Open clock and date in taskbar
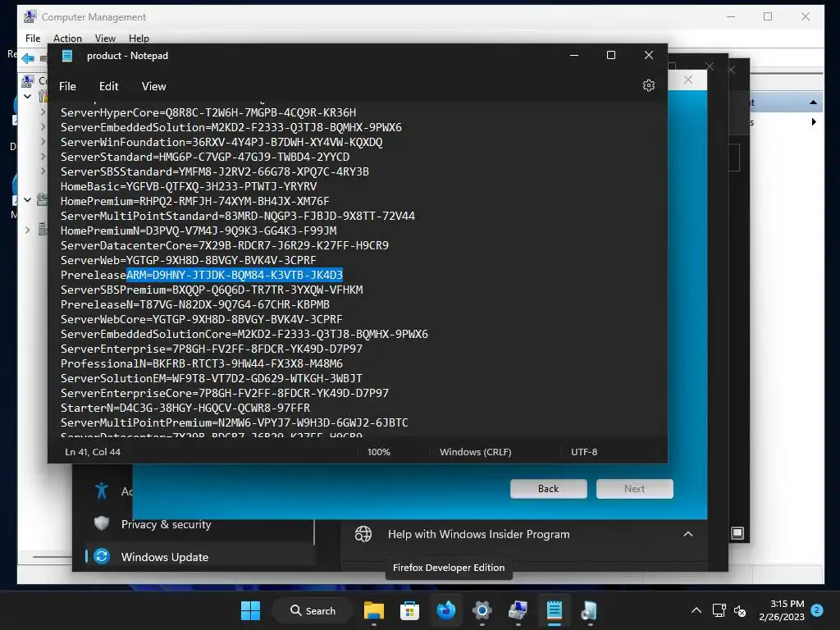This screenshot has height=630, width=840. pyautogui.click(x=782, y=610)
